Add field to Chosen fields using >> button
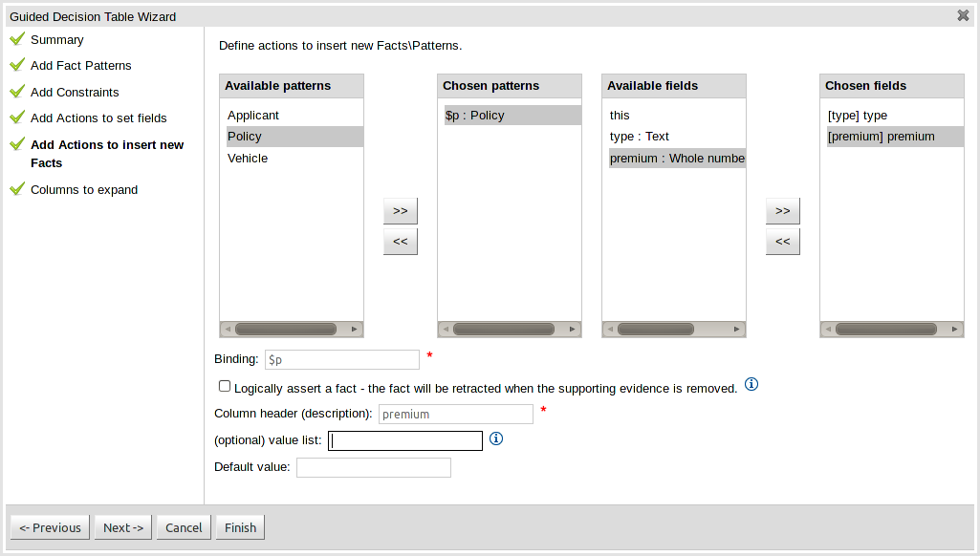 (782, 211)
